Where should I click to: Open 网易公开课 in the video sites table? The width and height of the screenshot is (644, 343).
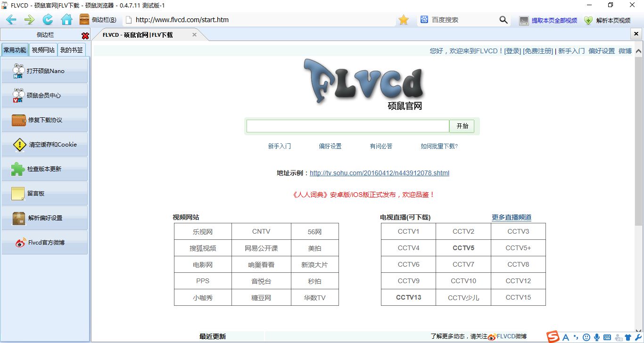[x=261, y=248]
